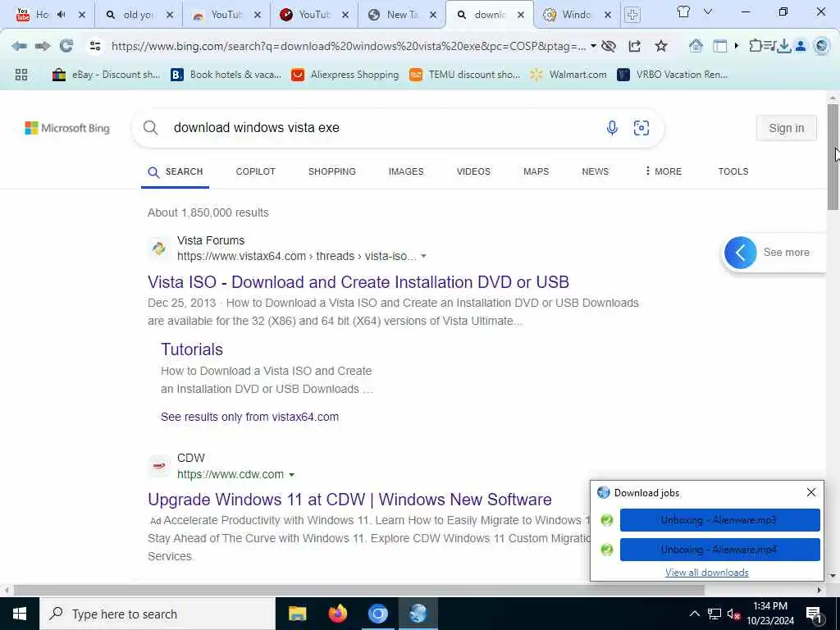The height and width of the screenshot is (630, 840).
Task: Expand the cdw.com URL dropdown arrow
Action: click(x=291, y=475)
